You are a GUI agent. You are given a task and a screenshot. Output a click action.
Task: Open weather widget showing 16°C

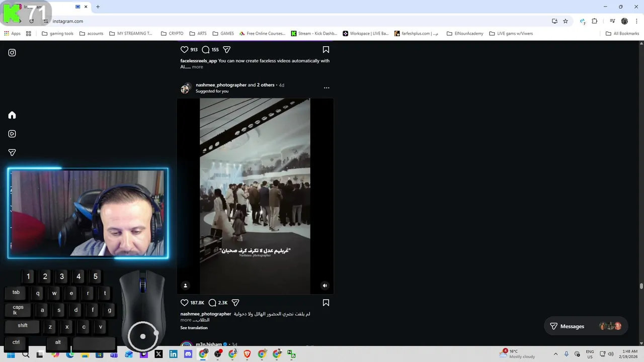517,354
